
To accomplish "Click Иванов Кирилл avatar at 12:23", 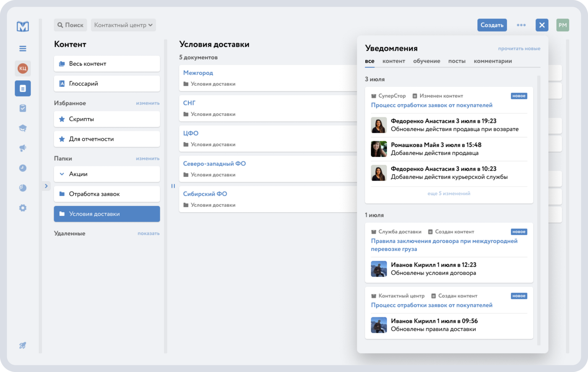I will 379,269.
